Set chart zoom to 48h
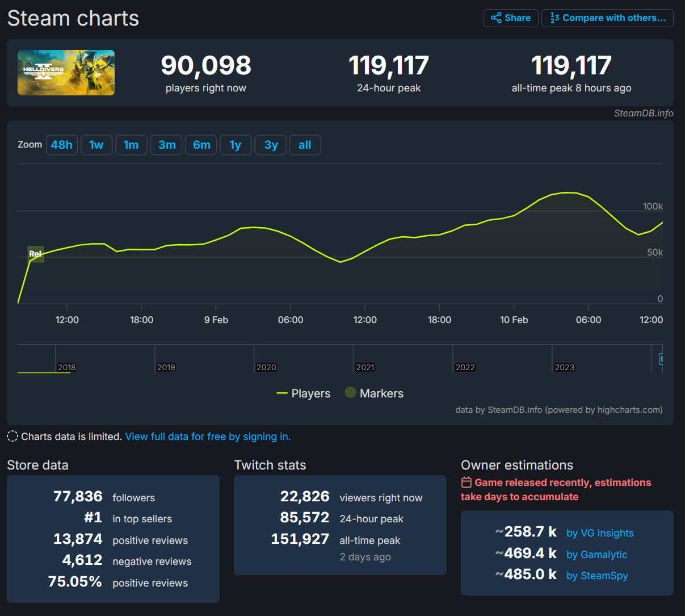 (62, 145)
